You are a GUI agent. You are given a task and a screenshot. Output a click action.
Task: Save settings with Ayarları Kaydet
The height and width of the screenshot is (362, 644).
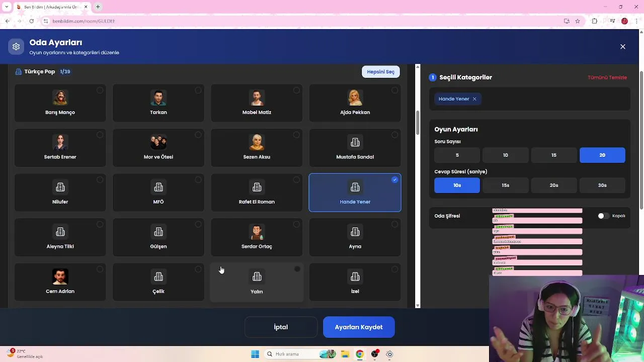point(359,327)
